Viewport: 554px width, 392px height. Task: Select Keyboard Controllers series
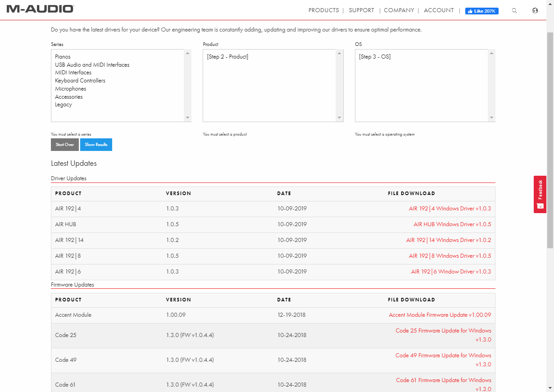pyautogui.click(x=80, y=81)
